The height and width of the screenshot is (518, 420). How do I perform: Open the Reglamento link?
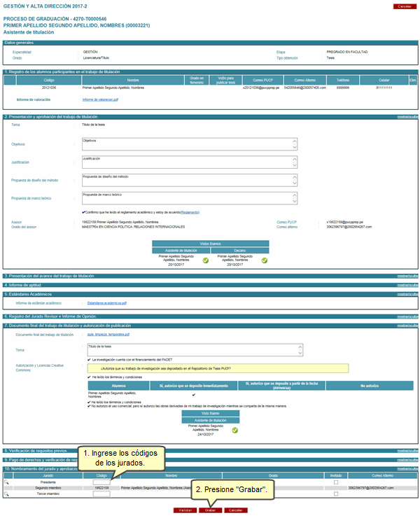tap(190, 212)
